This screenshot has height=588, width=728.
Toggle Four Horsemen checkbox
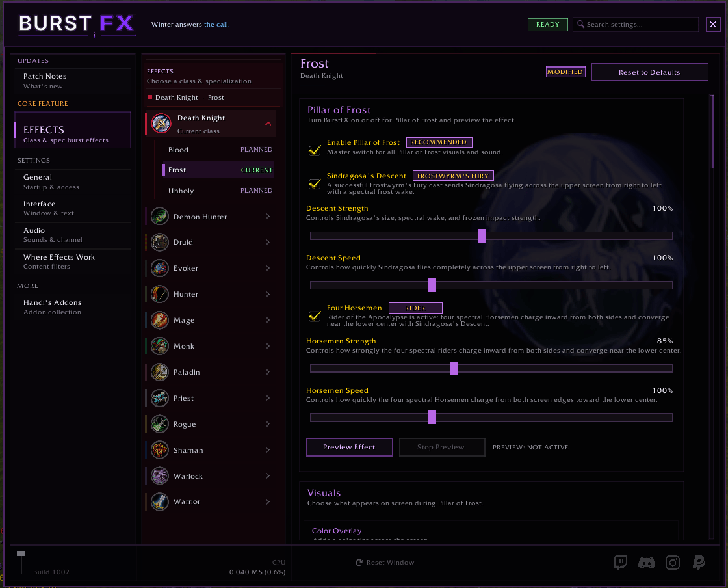point(315,316)
